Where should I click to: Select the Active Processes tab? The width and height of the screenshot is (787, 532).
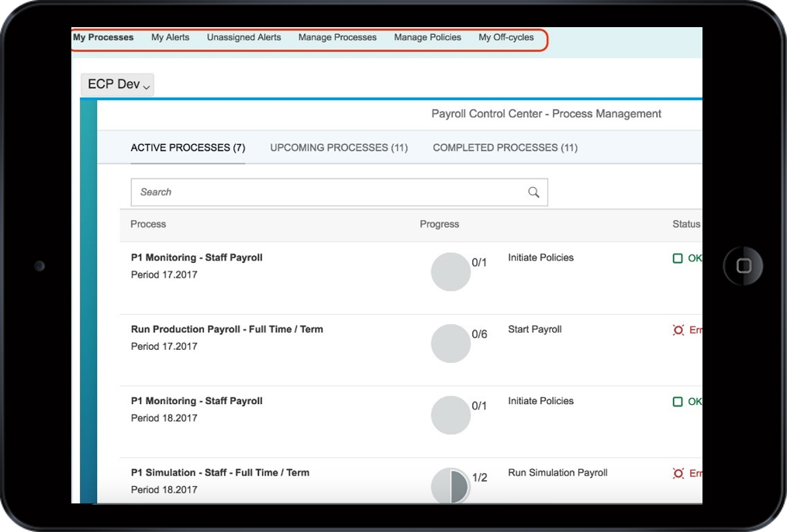pyautogui.click(x=188, y=147)
